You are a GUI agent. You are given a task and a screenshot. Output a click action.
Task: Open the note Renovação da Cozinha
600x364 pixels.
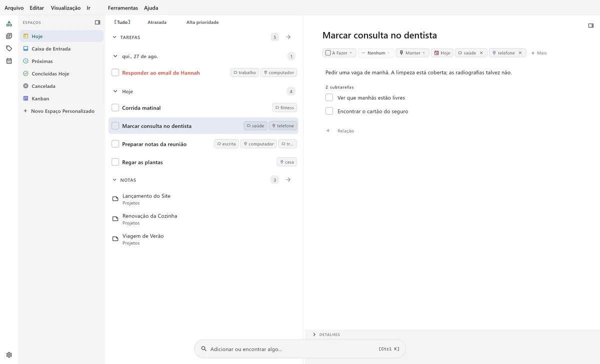(203, 219)
